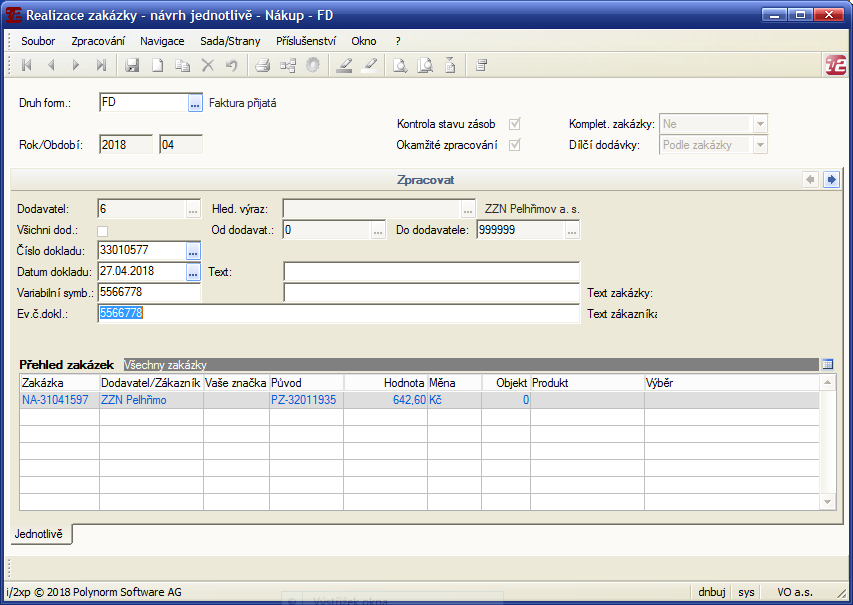Open lookup for Do dodavatele field
The image size is (853, 605).
click(572, 230)
